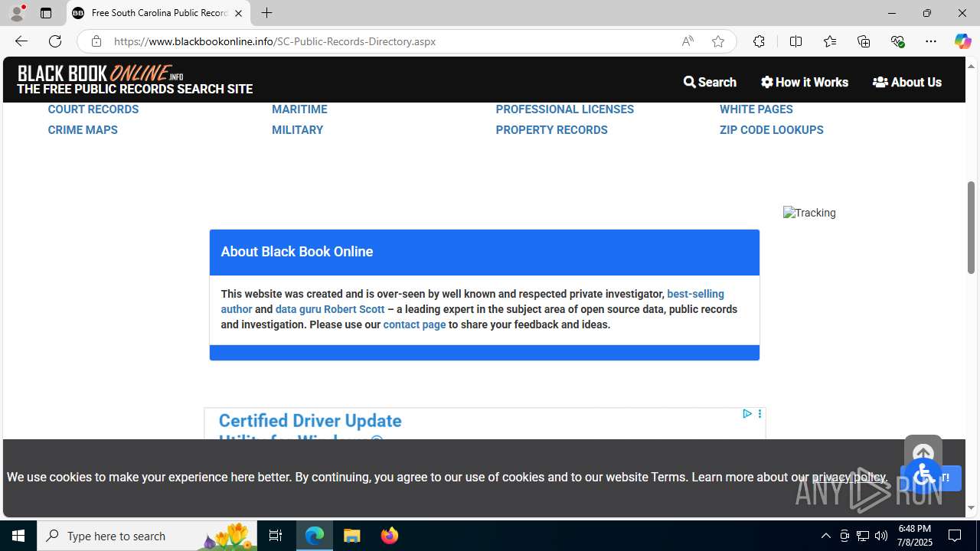Open Read aloud icon in address bar

pyautogui.click(x=688, y=41)
